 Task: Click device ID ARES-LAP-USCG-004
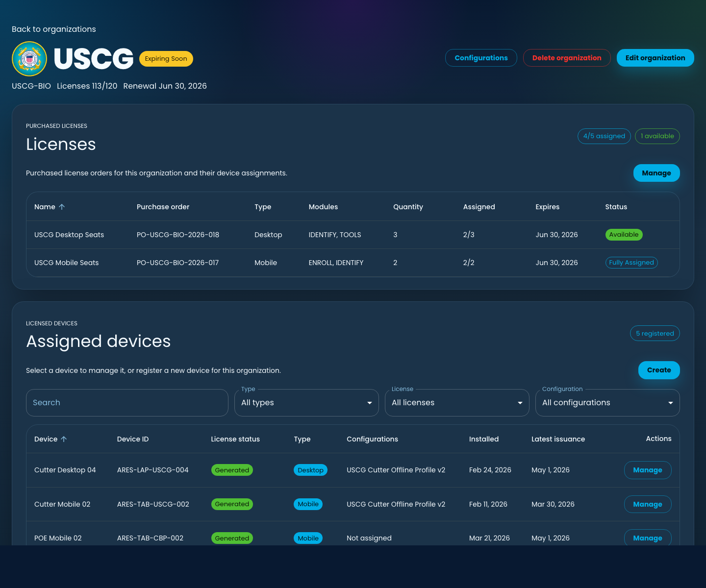(x=153, y=470)
